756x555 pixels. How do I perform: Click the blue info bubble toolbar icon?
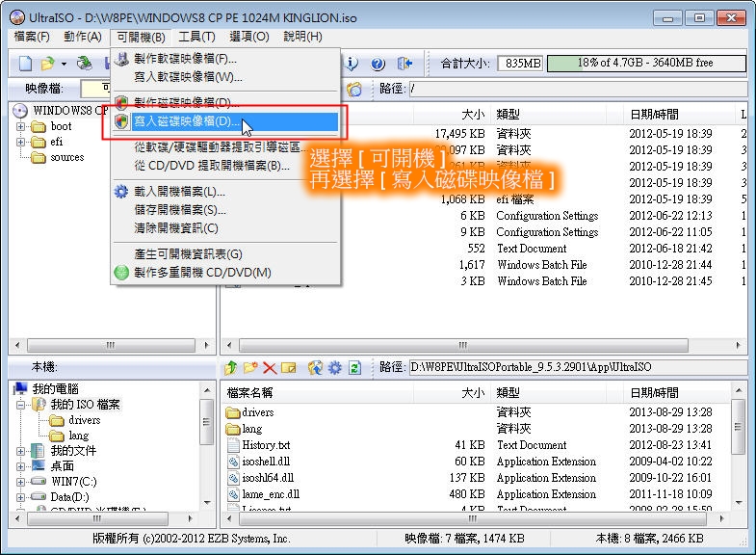(352, 64)
